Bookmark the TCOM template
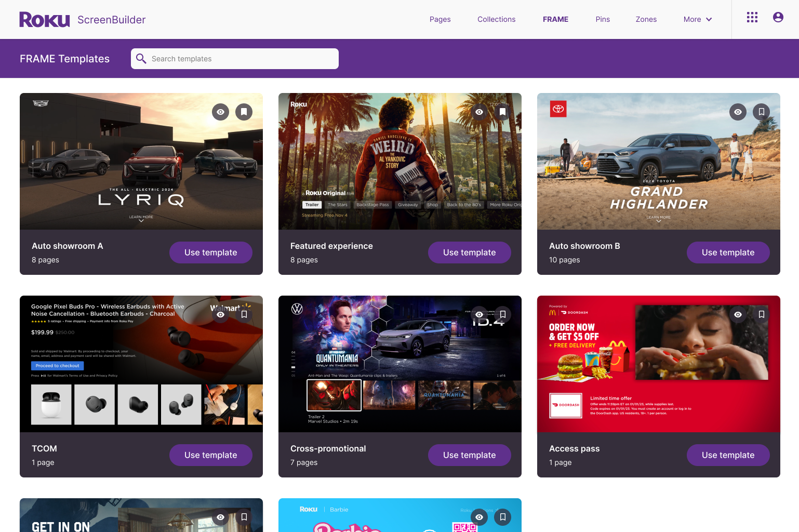799x532 pixels. [x=244, y=314]
